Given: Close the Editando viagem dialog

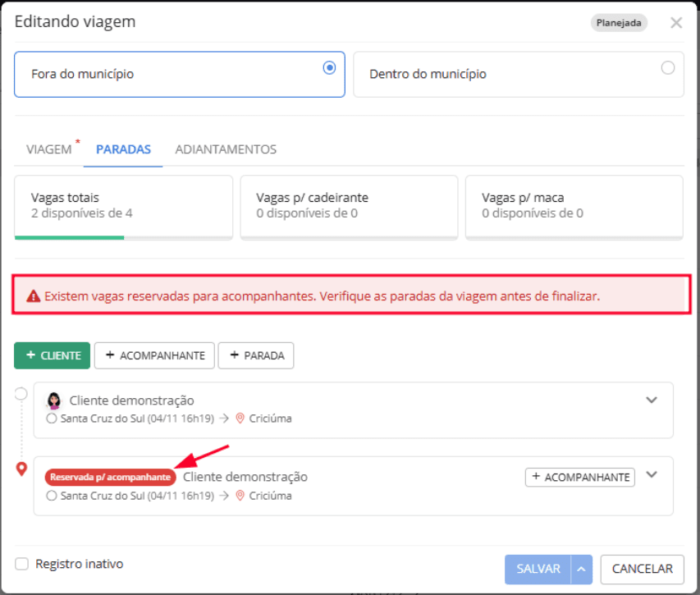Looking at the screenshot, I should click(x=676, y=23).
